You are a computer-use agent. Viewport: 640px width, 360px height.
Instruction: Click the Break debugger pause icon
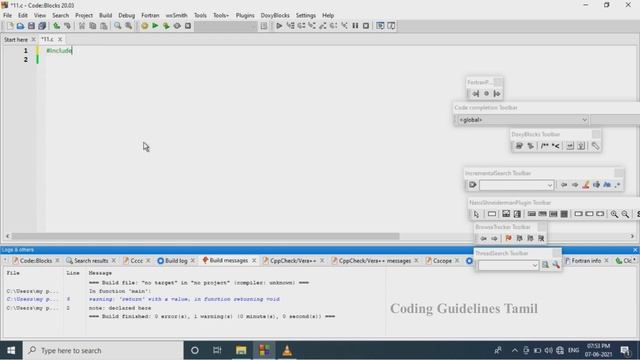(x=355, y=26)
